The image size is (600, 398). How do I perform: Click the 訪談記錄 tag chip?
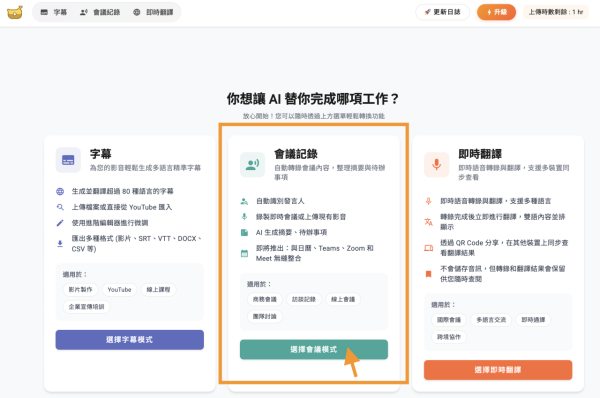(x=304, y=299)
